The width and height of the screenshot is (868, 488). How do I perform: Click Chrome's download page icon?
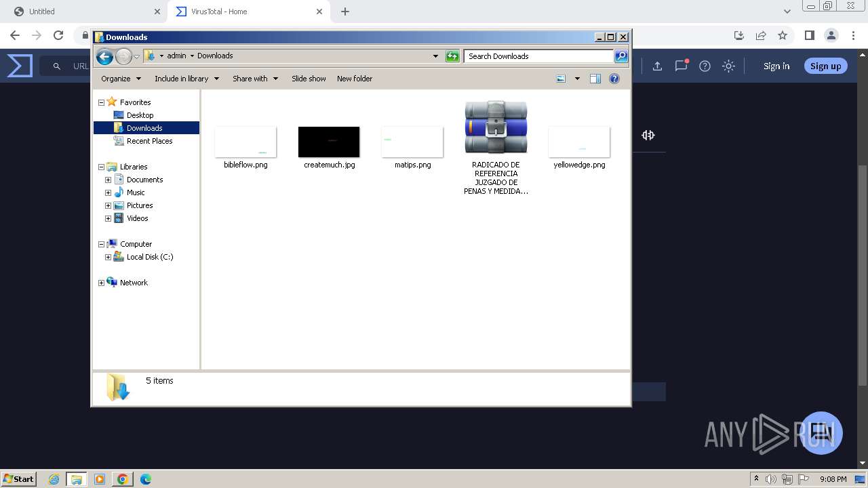click(x=739, y=35)
